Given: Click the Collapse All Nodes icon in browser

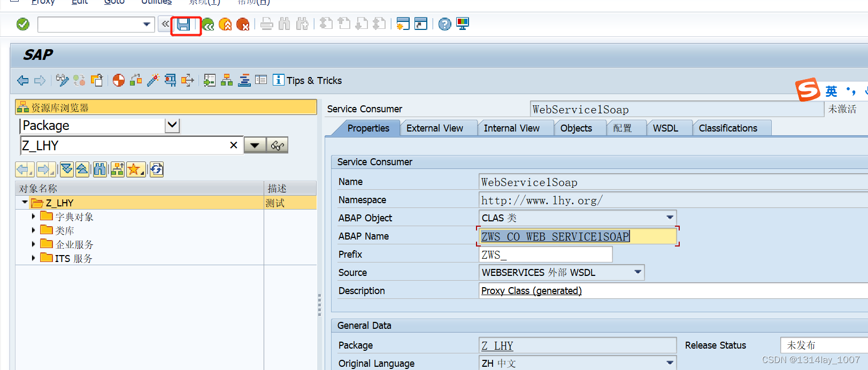Looking at the screenshot, I should [x=82, y=170].
